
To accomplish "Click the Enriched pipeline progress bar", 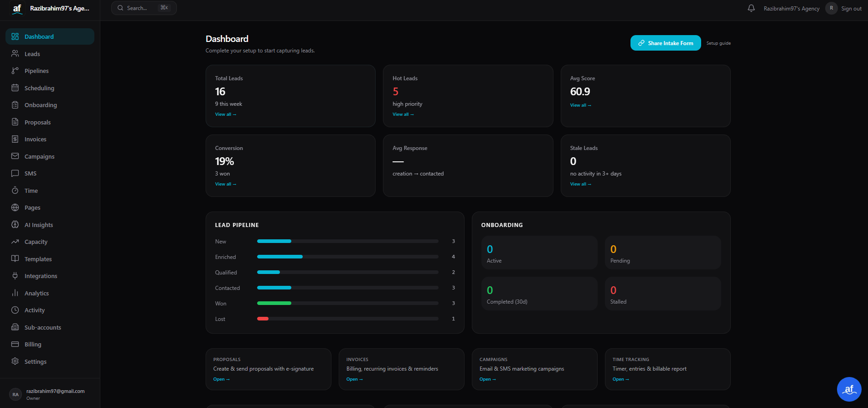I will pyautogui.click(x=347, y=257).
